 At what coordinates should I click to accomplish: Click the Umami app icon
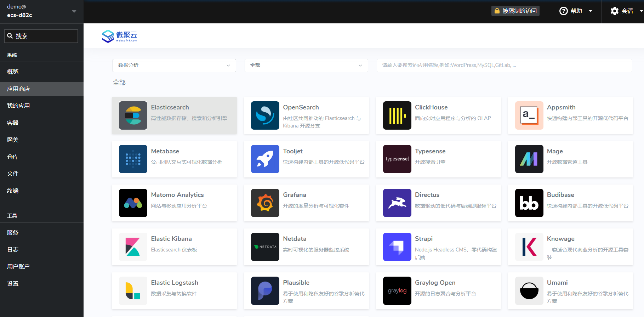click(x=529, y=291)
